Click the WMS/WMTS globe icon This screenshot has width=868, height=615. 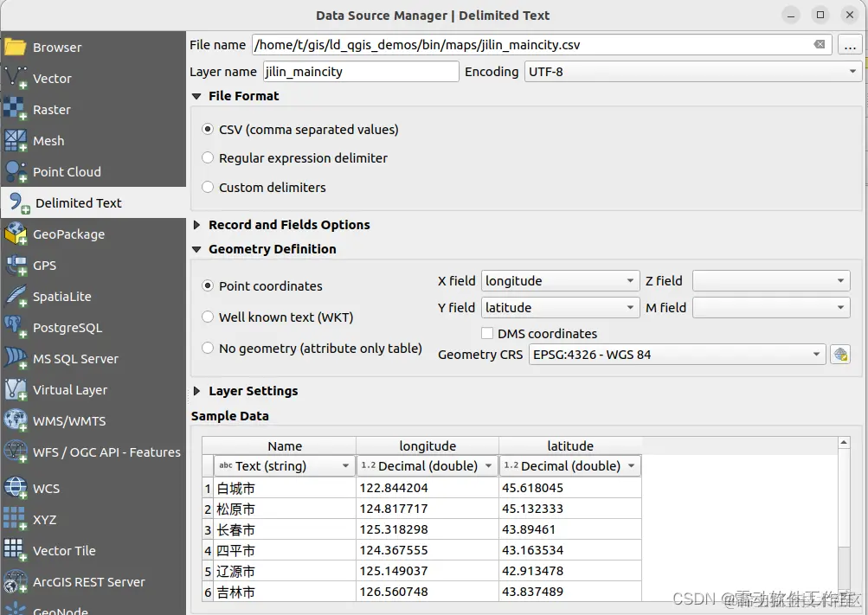pyautogui.click(x=15, y=420)
